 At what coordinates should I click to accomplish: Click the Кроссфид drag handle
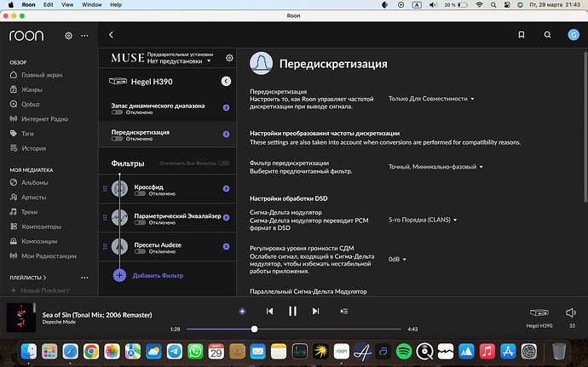(105, 188)
